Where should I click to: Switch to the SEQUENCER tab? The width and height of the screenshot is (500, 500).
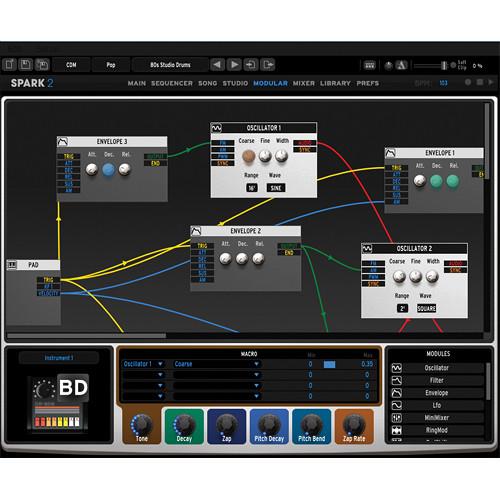172,83
